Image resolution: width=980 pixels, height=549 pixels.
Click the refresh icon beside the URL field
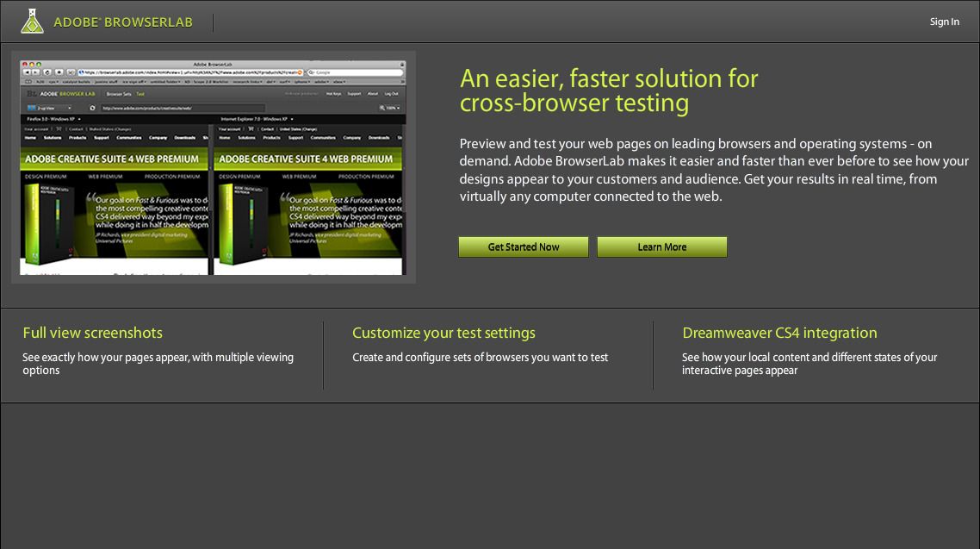tap(90, 108)
